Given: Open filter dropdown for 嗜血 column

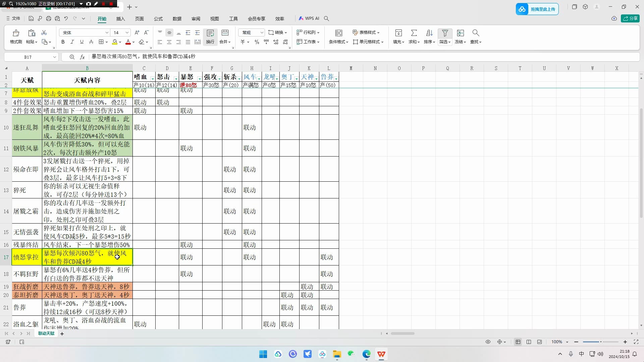Looking at the screenshot, I should pos(153,78).
